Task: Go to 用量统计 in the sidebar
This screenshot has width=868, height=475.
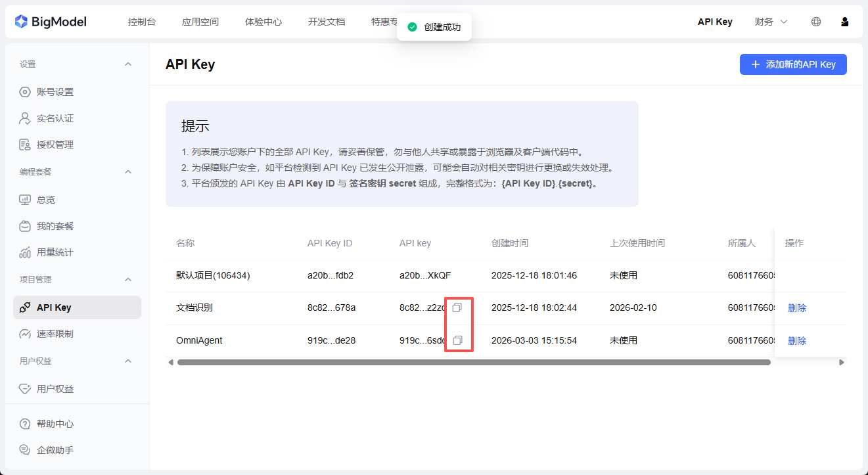Action: (55, 252)
